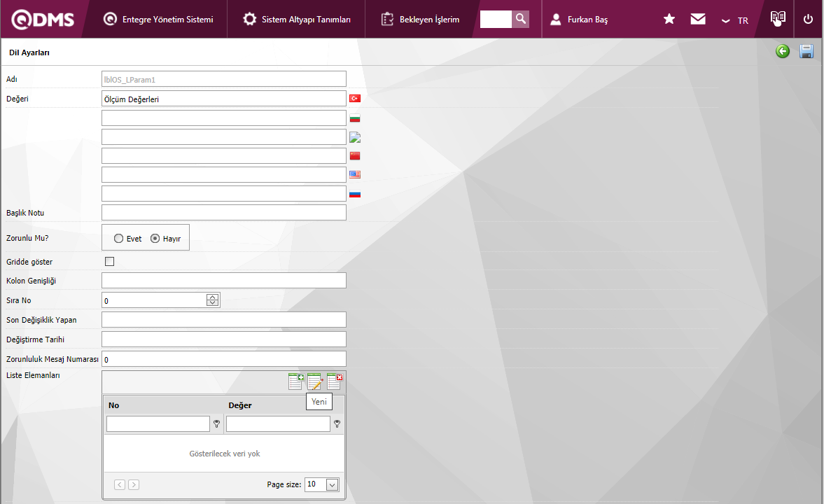Click the Değiştirme Tarihi field
This screenshot has height=504, width=824.
pos(224,339)
